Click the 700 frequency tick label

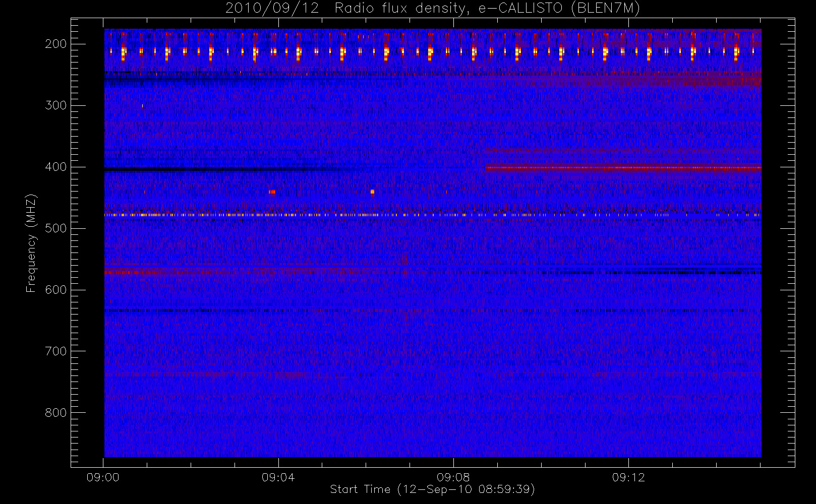point(55,351)
